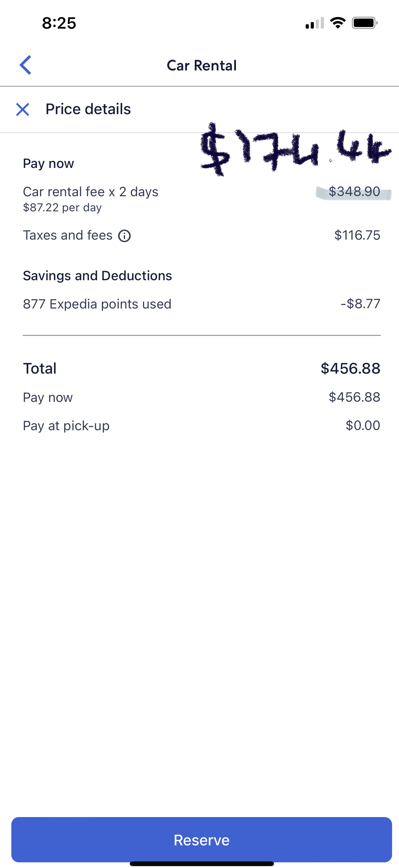Tap the bold $456.88 total amount
Screen dimensions: 399x868
pos(350,368)
